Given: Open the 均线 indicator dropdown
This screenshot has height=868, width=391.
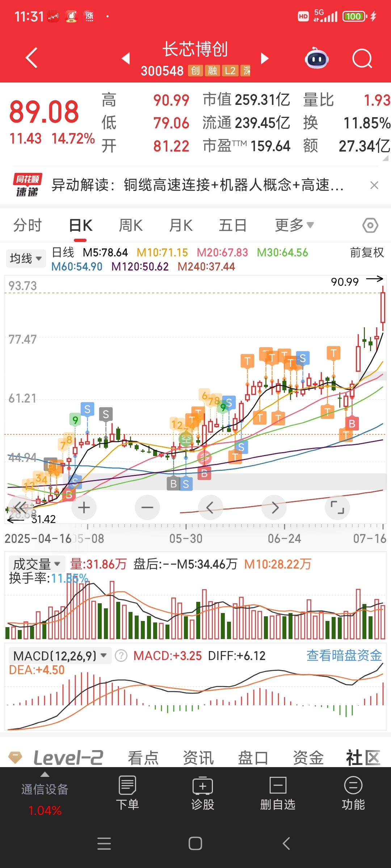Looking at the screenshot, I should coord(26,259).
